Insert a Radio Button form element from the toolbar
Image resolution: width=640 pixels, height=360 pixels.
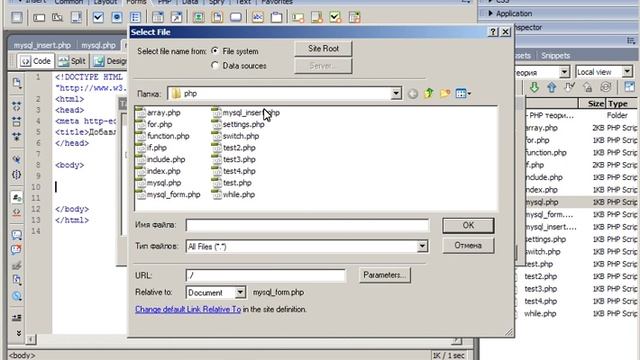point(117,18)
